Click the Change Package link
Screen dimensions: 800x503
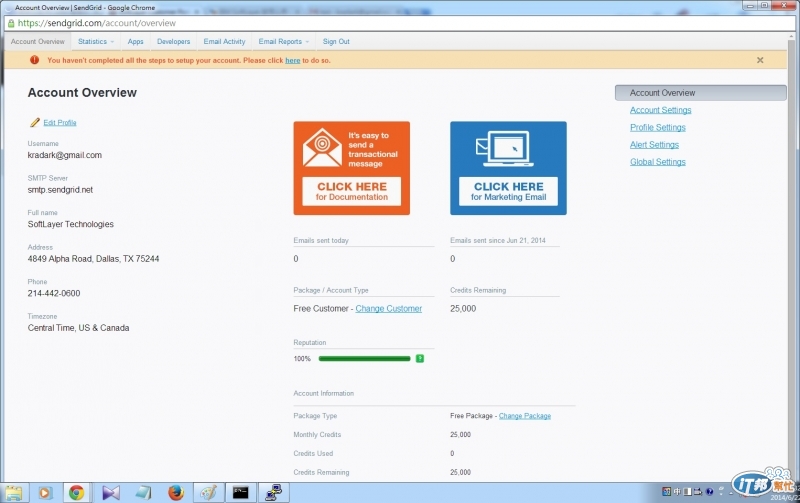click(x=525, y=416)
